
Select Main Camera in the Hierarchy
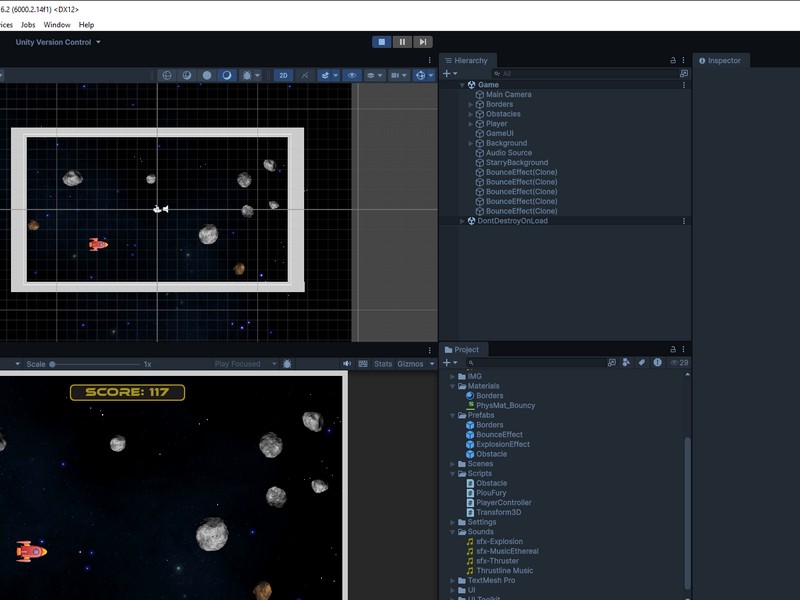[508, 95]
